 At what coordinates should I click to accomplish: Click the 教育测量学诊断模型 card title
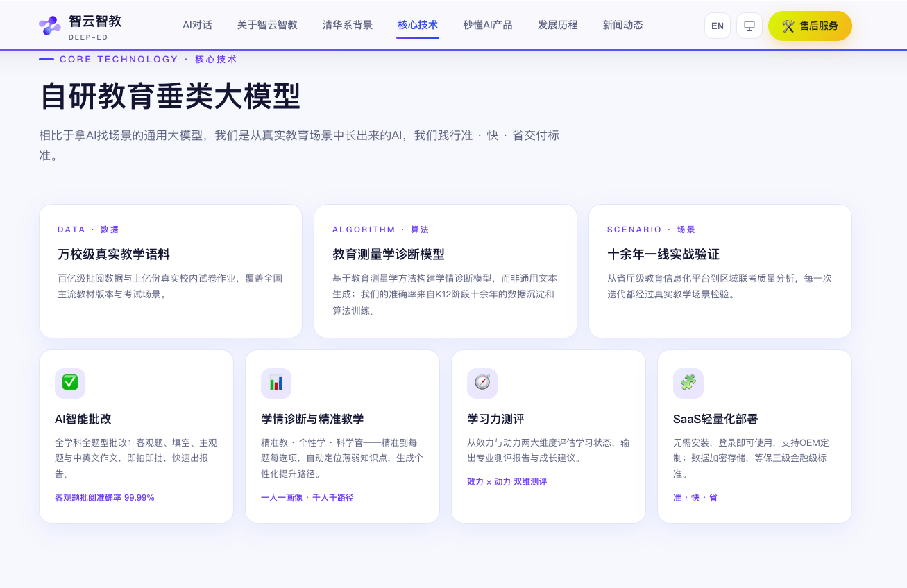(389, 254)
